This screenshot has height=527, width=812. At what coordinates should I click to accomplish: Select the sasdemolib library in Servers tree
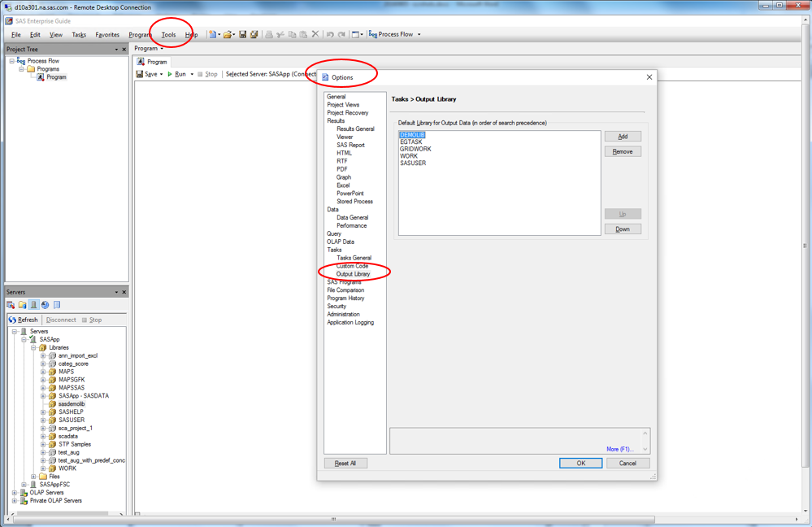[x=72, y=403]
